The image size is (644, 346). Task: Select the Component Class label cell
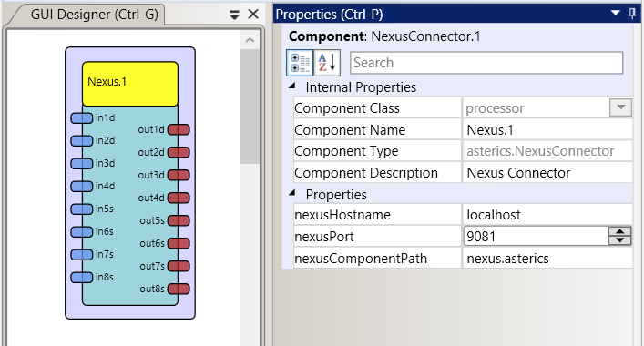(x=377, y=108)
